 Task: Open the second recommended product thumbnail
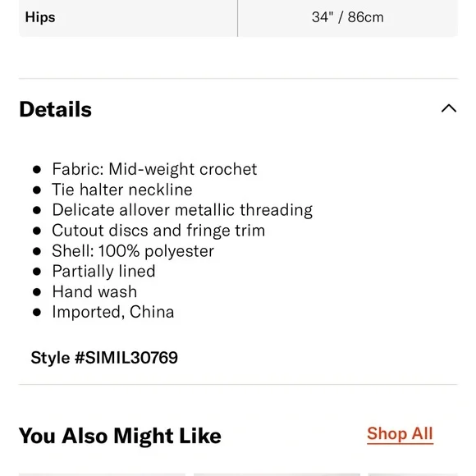pyautogui.click(x=277, y=474)
